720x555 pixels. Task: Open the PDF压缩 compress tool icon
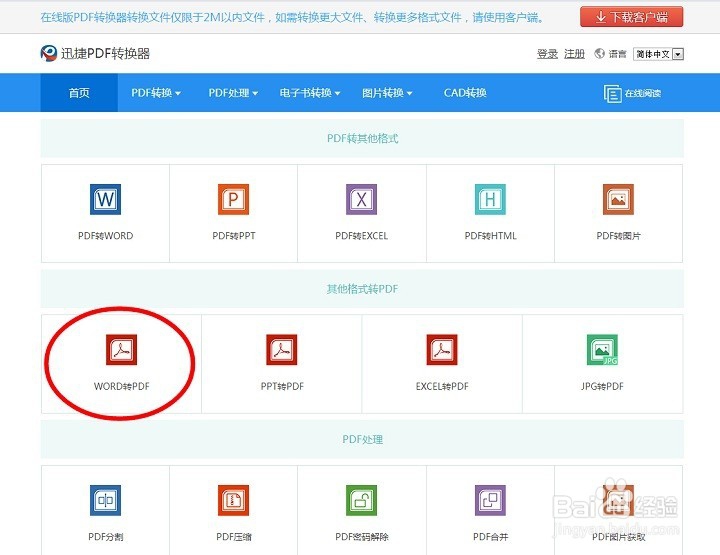[233, 500]
